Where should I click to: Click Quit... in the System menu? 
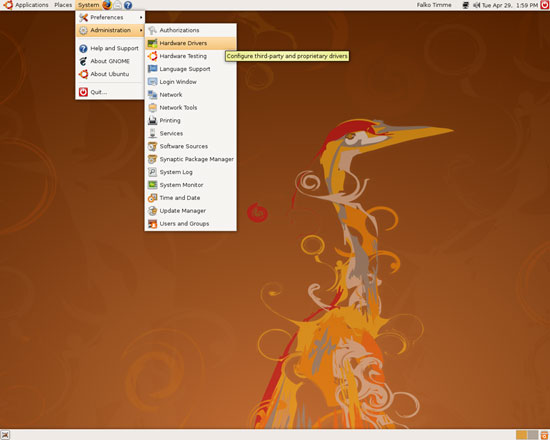tap(110, 92)
